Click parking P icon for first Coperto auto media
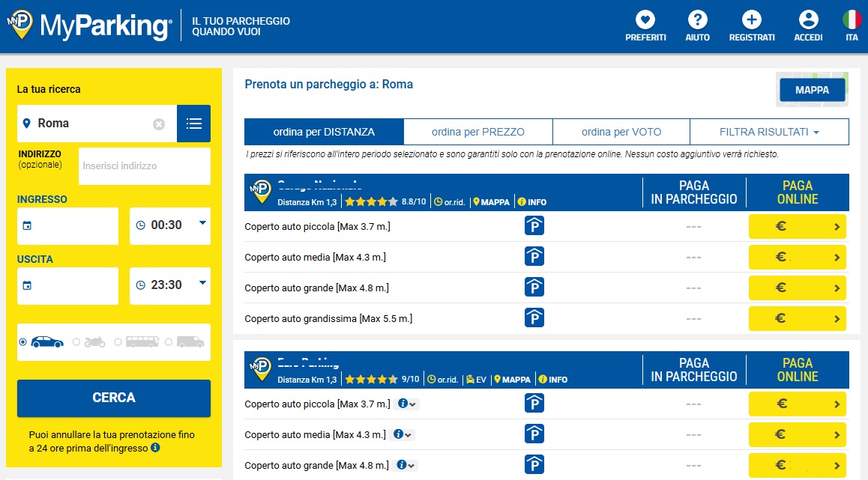 534,257
